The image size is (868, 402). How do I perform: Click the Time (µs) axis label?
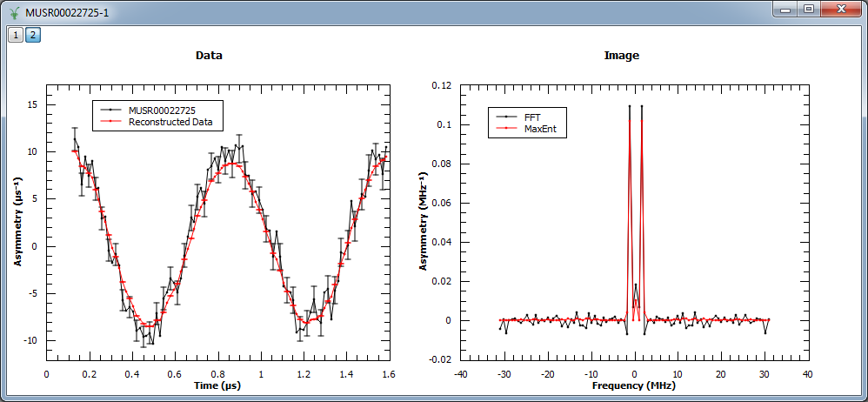pyautogui.click(x=216, y=385)
